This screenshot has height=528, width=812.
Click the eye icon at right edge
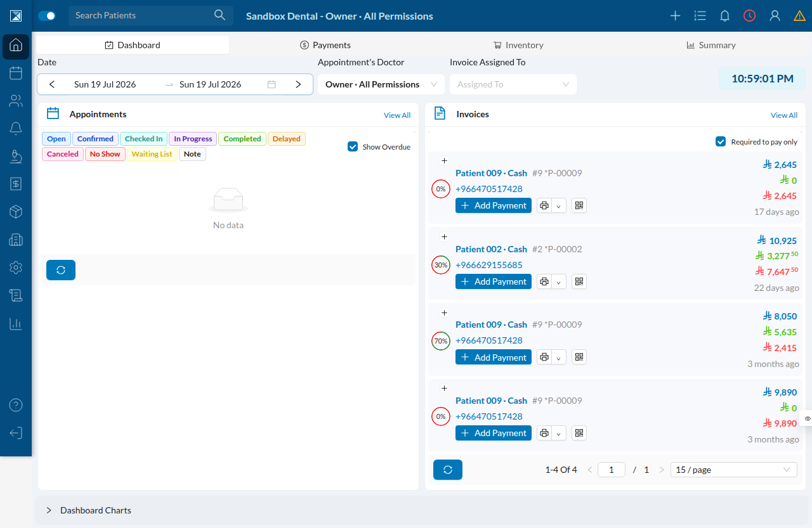coord(808,418)
